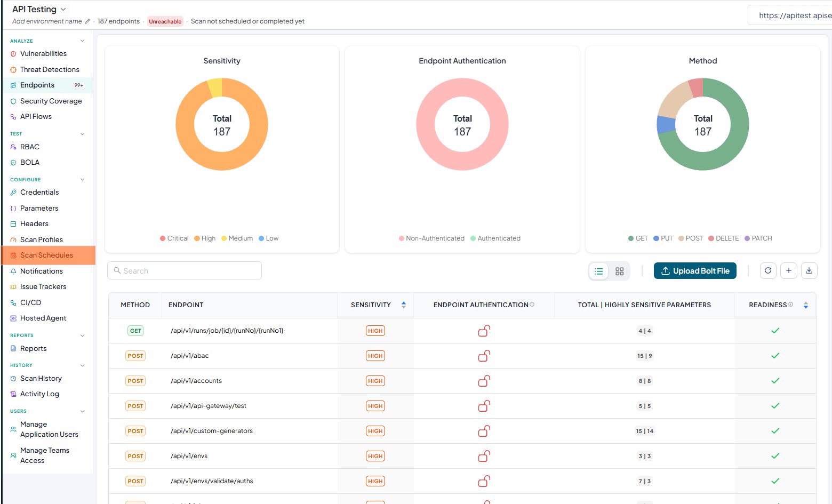Image resolution: width=832 pixels, height=504 pixels.
Task: Collapse the CONFIGURE sidebar section
Action: pyautogui.click(x=82, y=180)
